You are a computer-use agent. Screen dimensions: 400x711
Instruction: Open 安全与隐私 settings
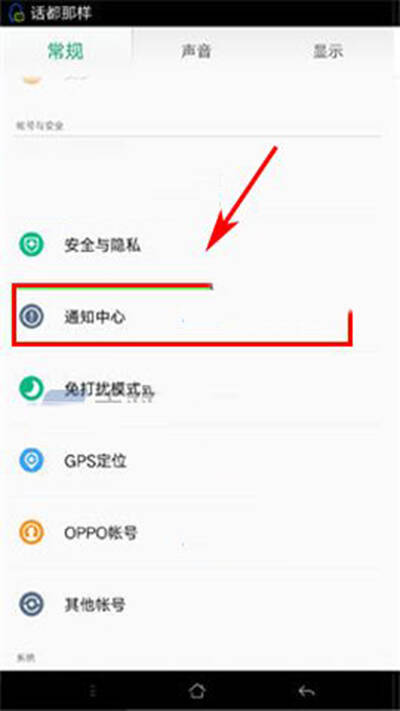click(x=200, y=245)
